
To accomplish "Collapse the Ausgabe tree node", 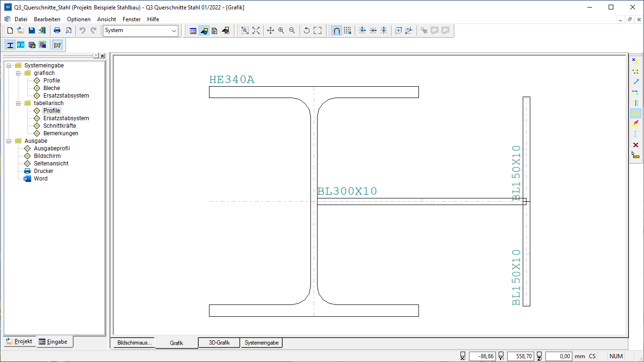I will click(8, 141).
